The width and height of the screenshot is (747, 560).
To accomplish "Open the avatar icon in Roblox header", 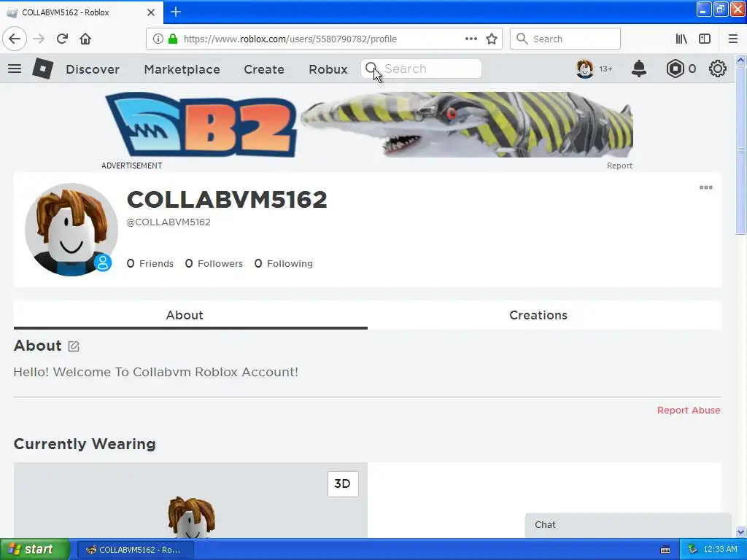I will coord(584,69).
